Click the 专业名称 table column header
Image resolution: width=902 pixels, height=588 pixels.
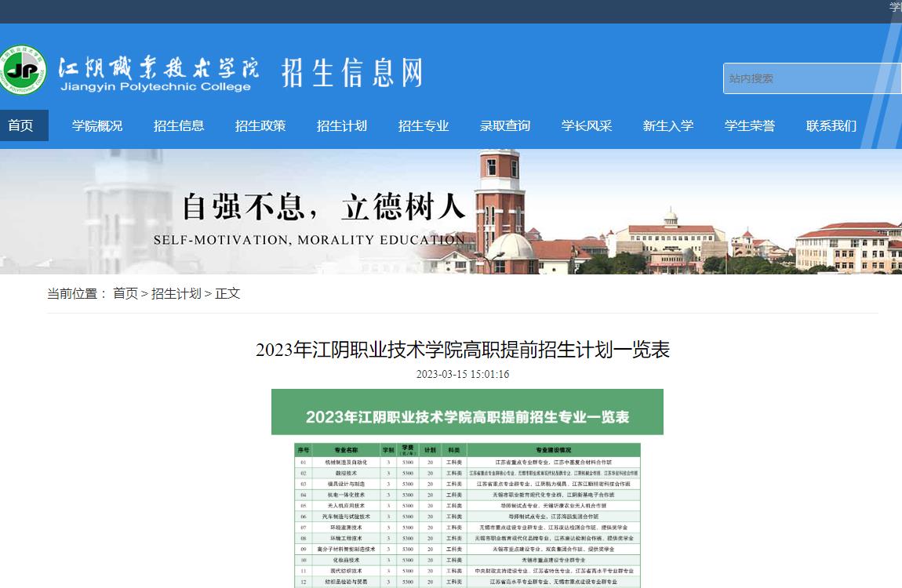(346, 450)
